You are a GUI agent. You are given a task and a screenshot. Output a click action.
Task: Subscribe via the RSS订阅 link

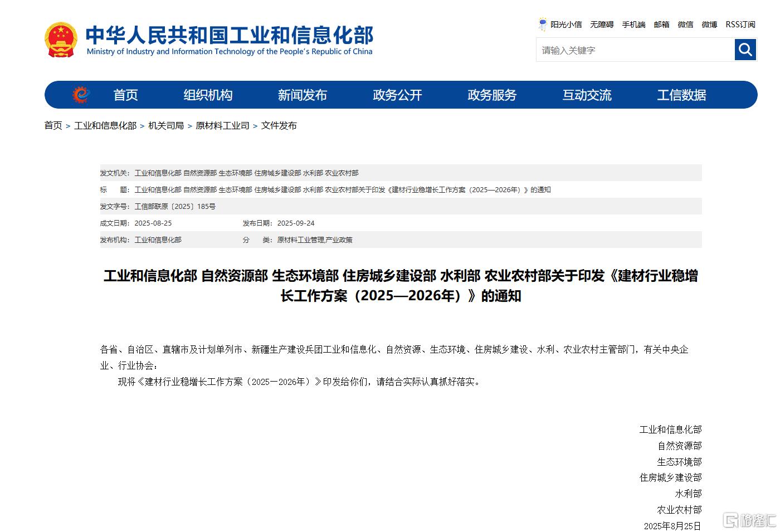(740, 25)
